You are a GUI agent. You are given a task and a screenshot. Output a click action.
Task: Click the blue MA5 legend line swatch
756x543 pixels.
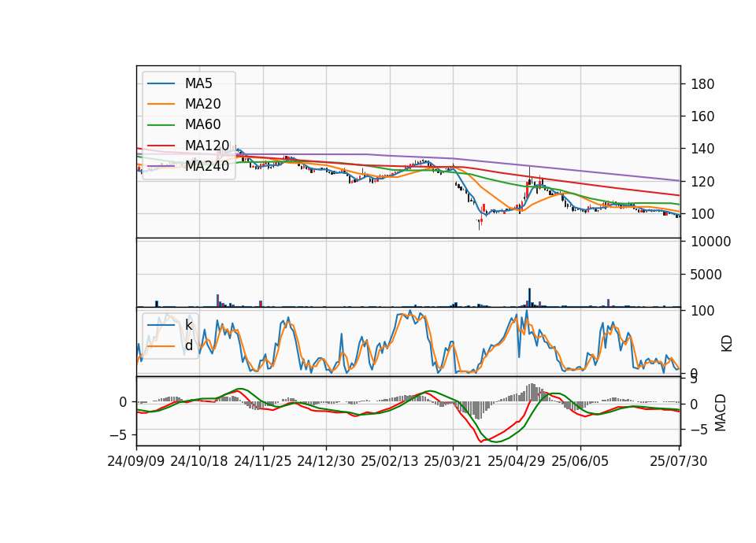coord(161,84)
